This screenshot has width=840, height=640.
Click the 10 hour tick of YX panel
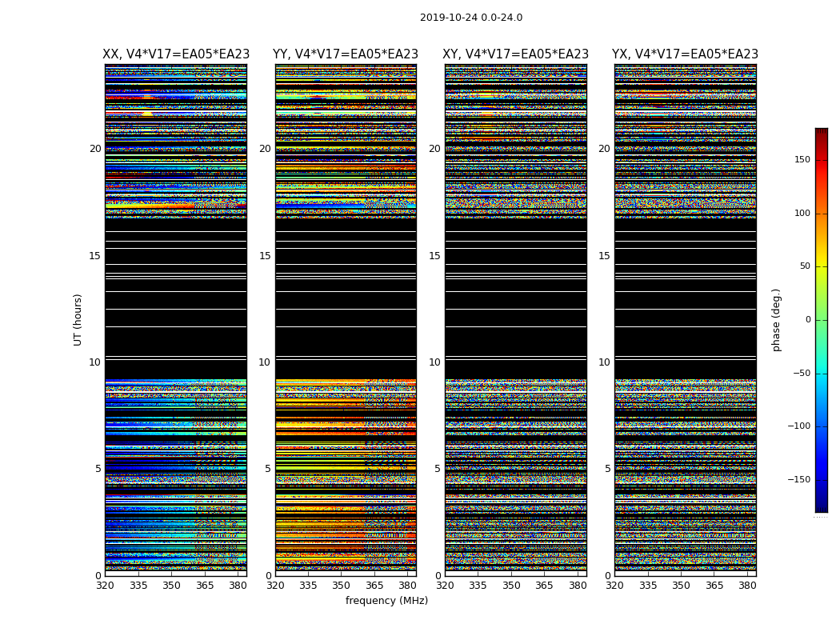(x=604, y=362)
